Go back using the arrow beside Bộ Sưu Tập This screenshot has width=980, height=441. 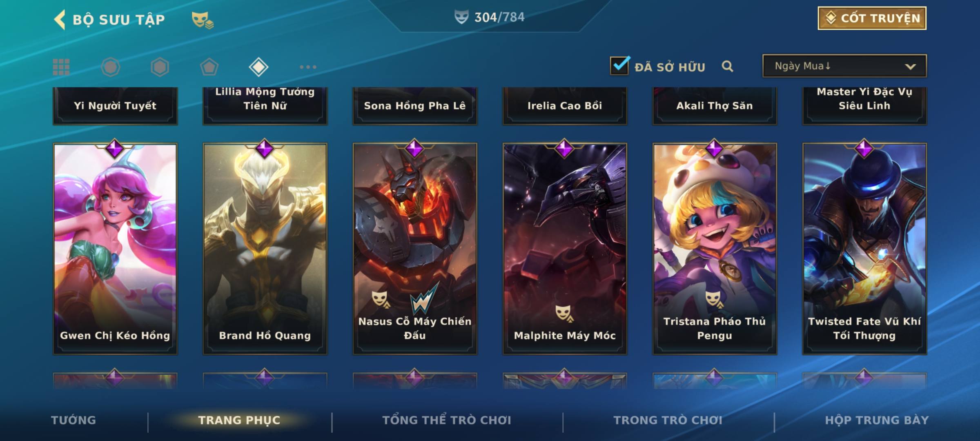[60, 20]
